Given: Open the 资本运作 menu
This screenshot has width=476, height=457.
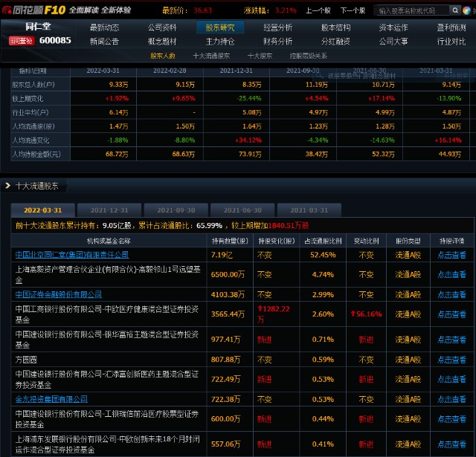Looking at the screenshot, I should point(393,27).
